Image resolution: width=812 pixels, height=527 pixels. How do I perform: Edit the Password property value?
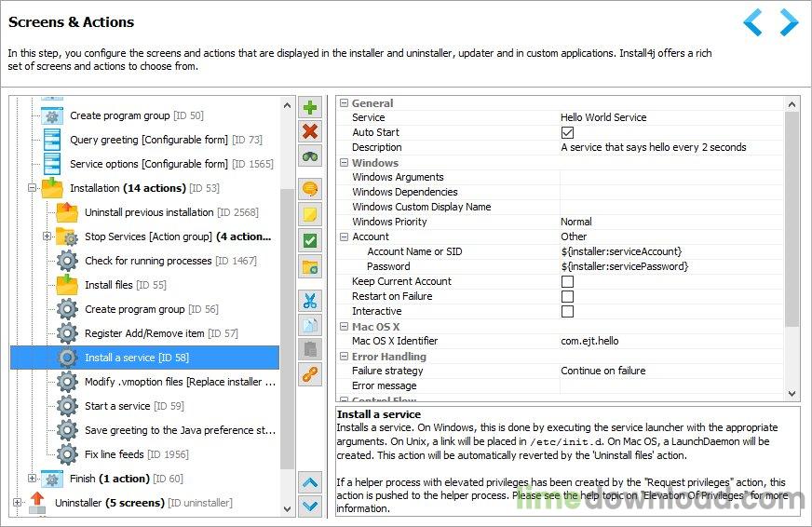(x=671, y=266)
